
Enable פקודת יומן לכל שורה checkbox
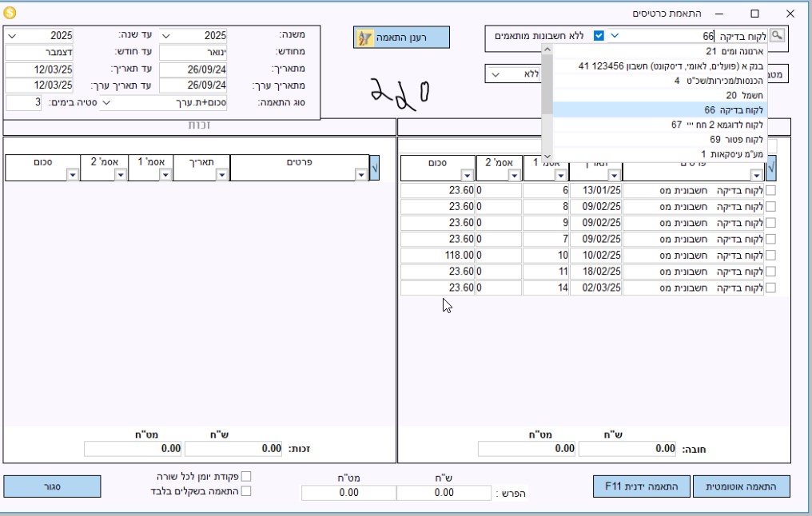click(246, 477)
